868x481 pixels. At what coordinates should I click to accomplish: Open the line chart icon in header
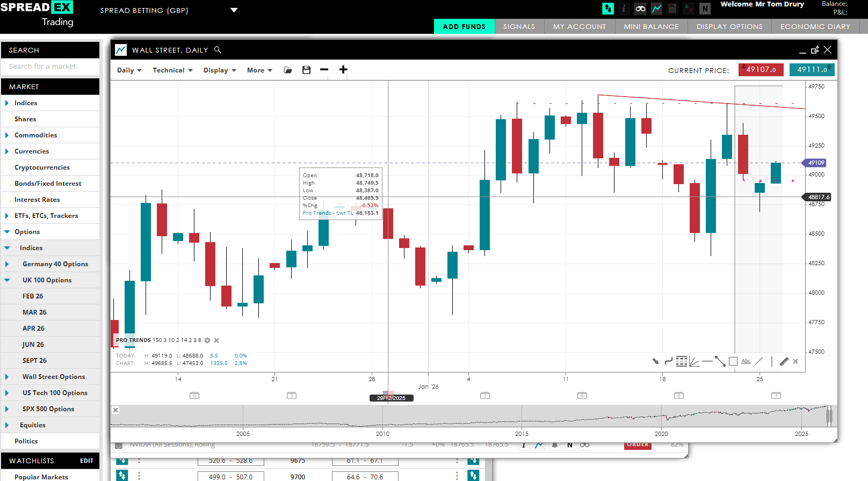point(656,9)
